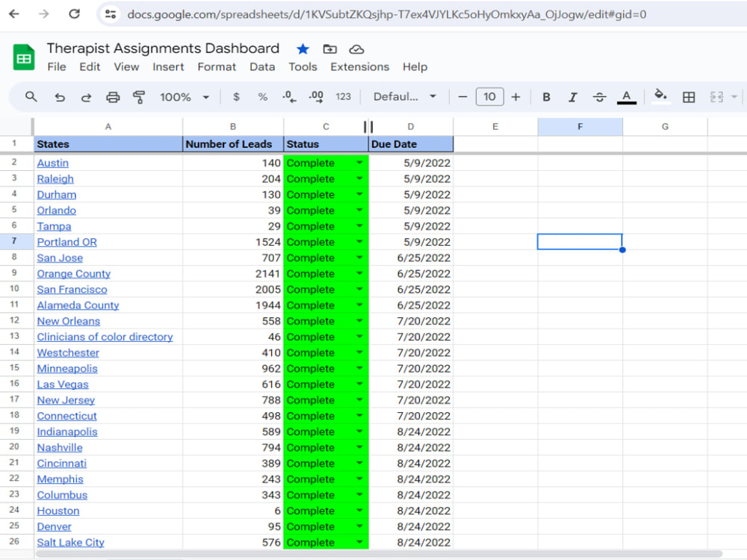
Task: Open the Data menu
Action: click(262, 67)
